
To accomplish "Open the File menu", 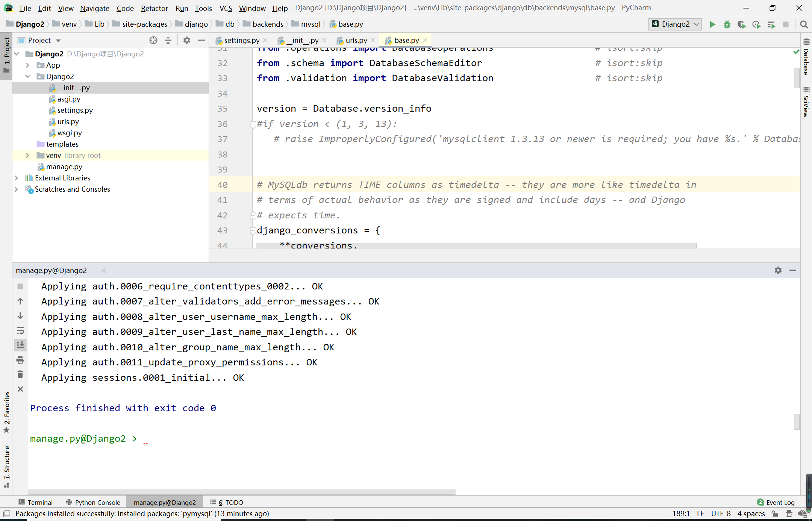I will pos(25,8).
